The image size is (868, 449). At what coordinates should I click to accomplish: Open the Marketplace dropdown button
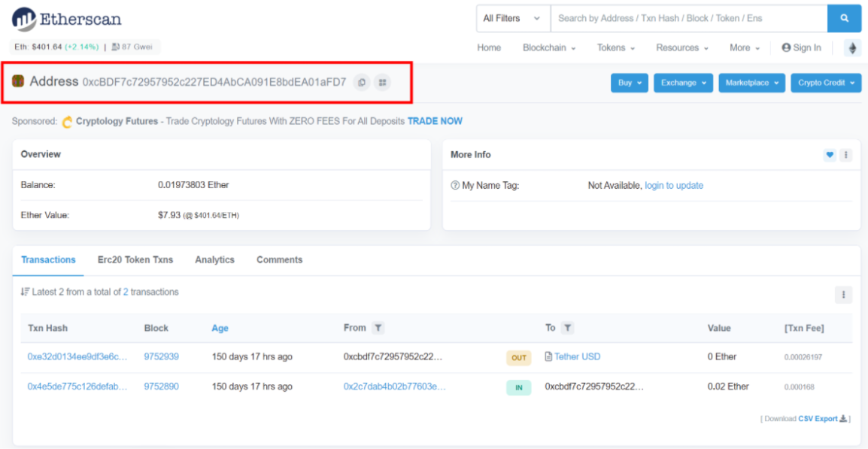(x=751, y=83)
